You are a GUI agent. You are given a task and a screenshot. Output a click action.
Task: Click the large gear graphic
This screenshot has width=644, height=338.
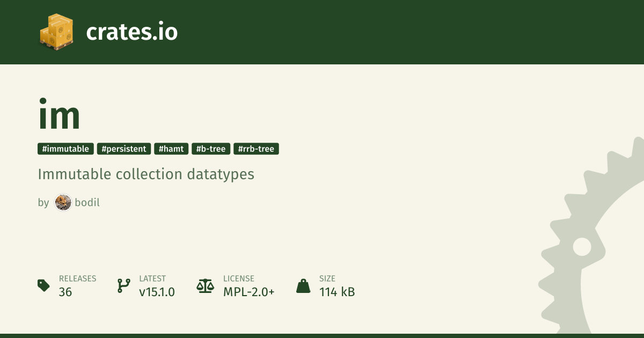pyautogui.click(x=591, y=235)
